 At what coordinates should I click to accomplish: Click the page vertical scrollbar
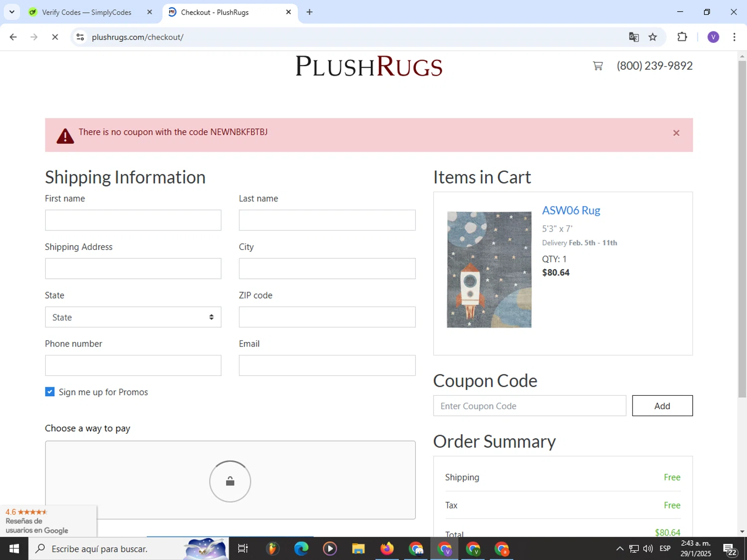pos(742,229)
